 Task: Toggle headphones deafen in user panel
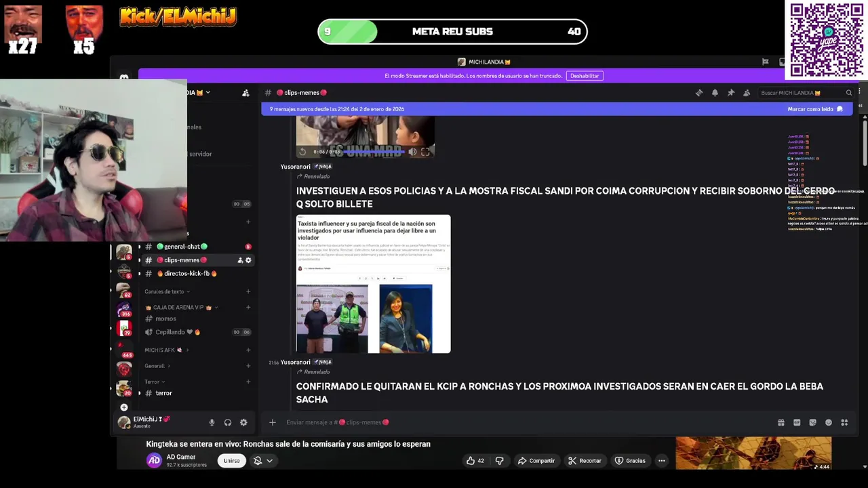[x=228, y=422]
